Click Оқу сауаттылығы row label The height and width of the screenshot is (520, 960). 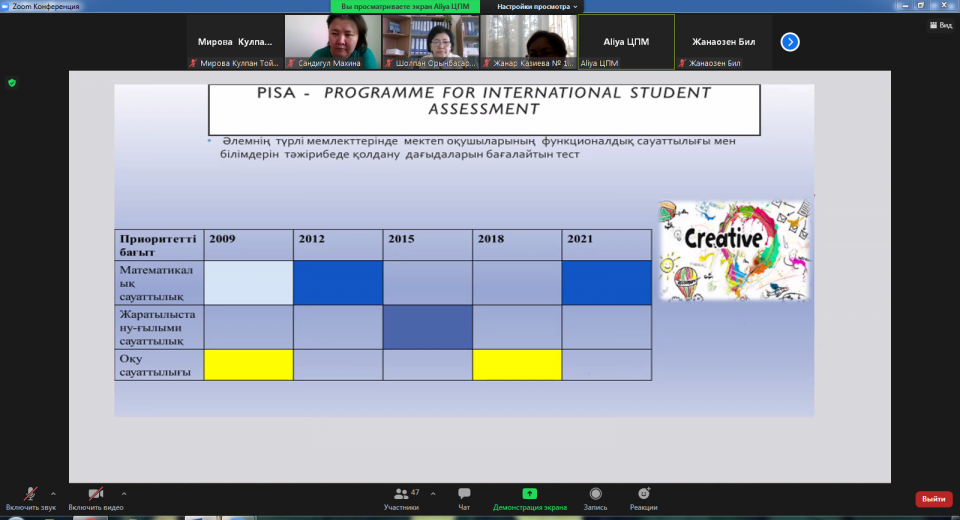pos(159,365)
